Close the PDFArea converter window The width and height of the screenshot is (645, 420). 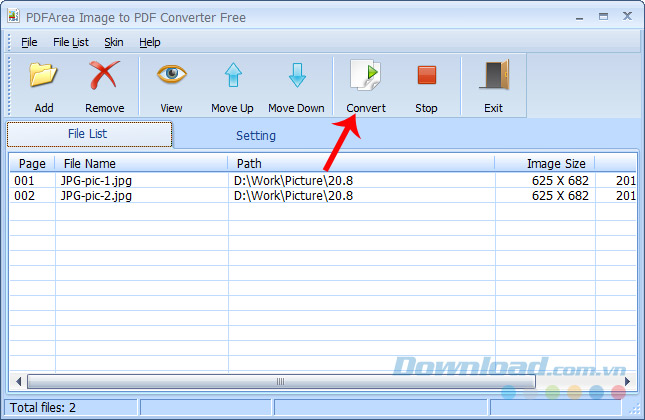(627, 16)
